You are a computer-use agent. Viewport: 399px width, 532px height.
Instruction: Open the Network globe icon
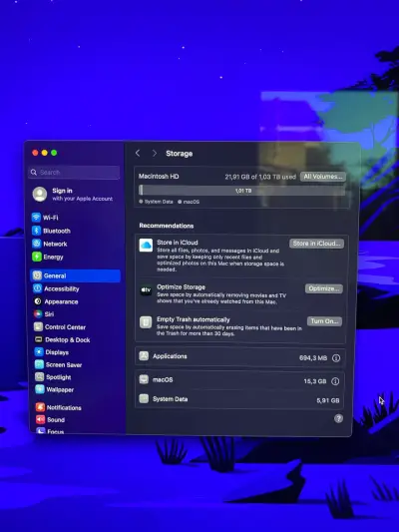[37, 244]
